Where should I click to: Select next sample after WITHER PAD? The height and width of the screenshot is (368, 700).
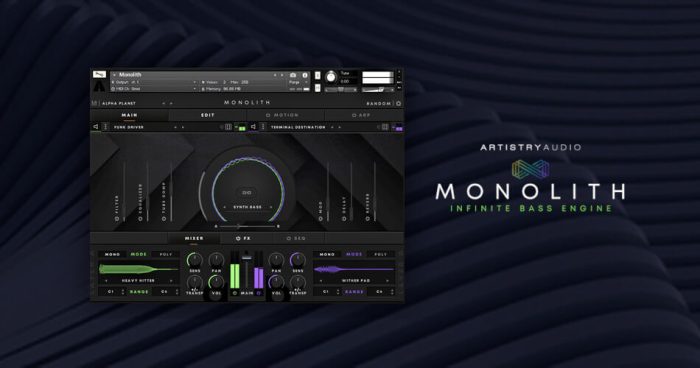click(387, 280)
